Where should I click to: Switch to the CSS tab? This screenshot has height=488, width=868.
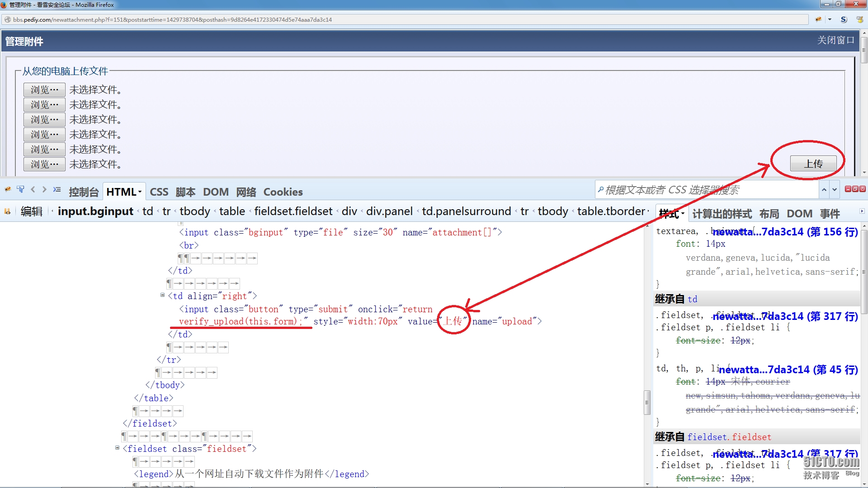point(159,192)
